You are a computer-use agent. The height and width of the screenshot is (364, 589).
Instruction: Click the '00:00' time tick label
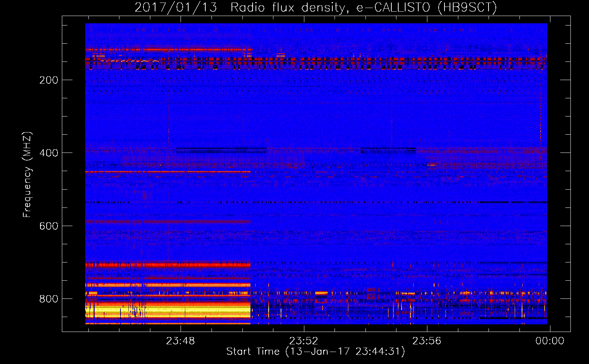pyautogui.click(x=550, y=341)
